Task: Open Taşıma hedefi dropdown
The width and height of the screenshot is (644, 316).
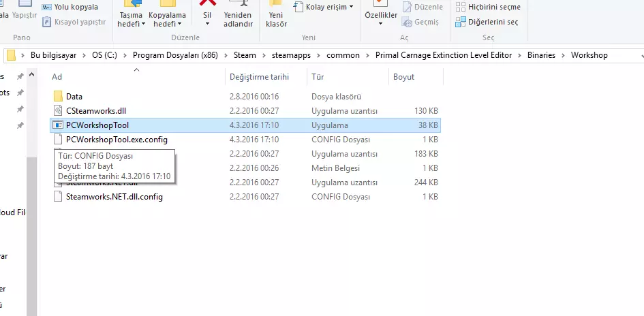Action: (x=132, y=15)
